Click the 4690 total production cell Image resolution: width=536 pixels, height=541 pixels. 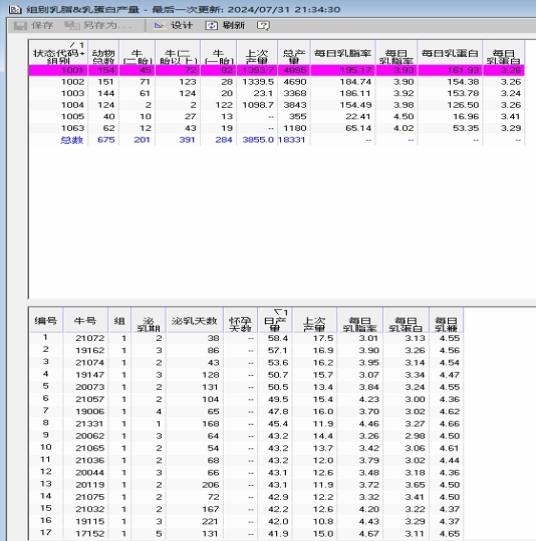point(295,82)
